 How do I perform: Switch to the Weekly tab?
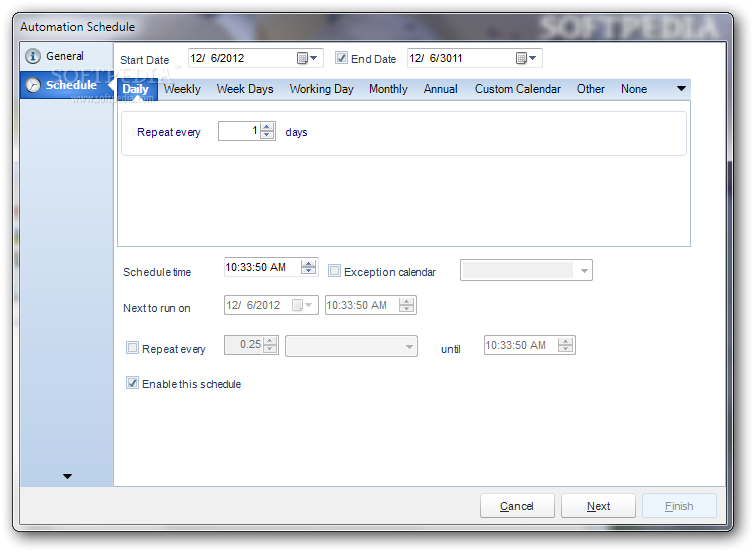(182, 89)
